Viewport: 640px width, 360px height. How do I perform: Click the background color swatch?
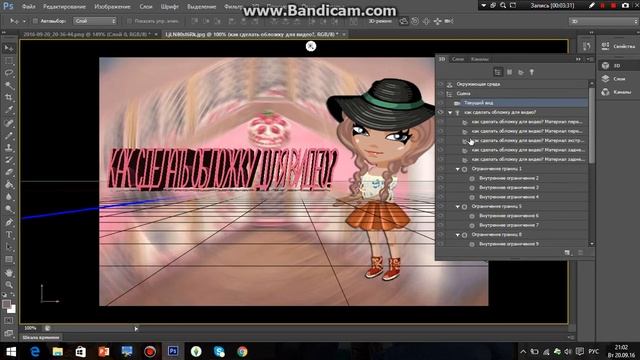(11, 309)
